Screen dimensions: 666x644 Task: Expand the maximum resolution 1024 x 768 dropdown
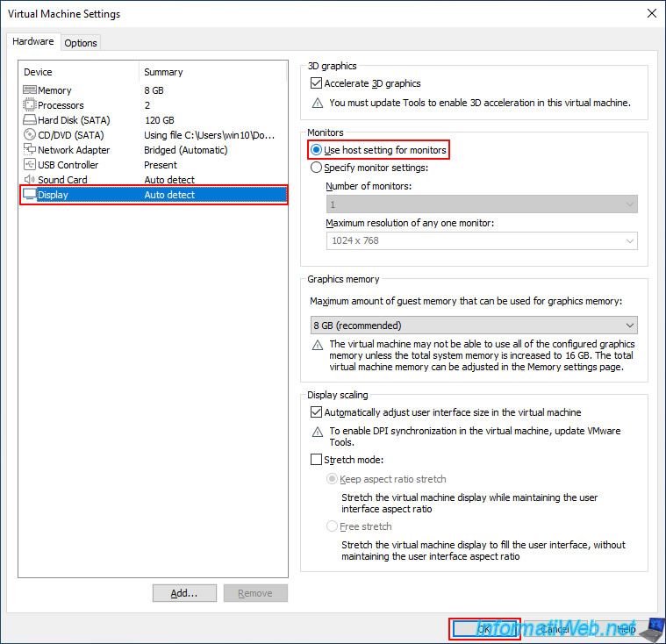(x=482, y=241)
